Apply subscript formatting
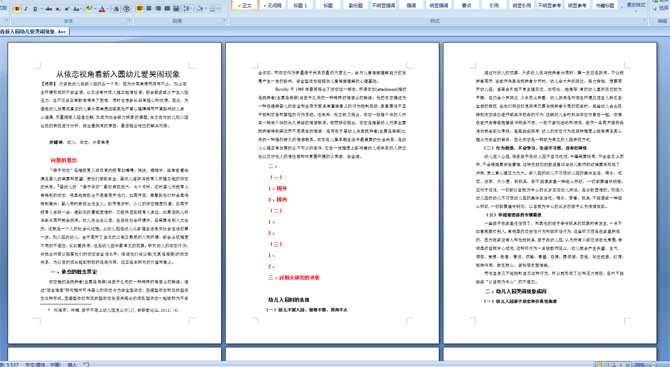This screenshot has height=367, width=670. [x=58, y=9]
